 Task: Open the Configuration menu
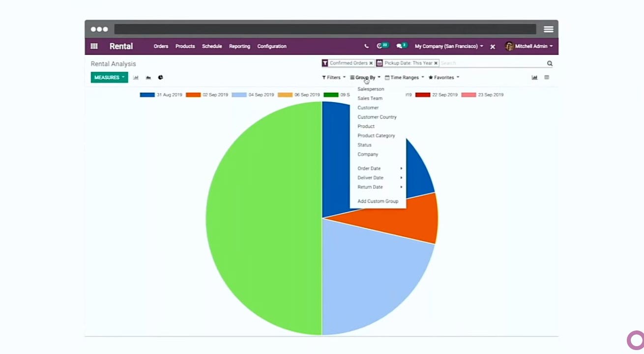coord(272,46)
